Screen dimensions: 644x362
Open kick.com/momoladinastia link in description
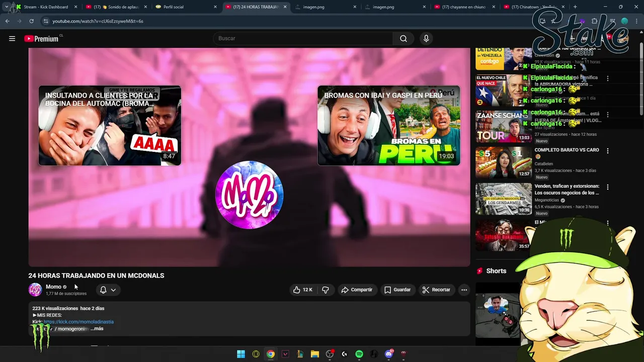pyautogui.click(x=78, y=322)
